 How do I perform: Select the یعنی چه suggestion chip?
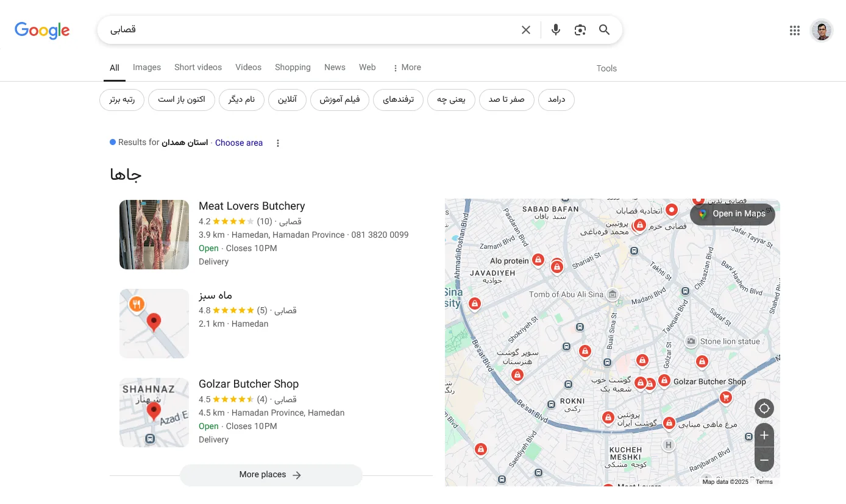point(451,100)
